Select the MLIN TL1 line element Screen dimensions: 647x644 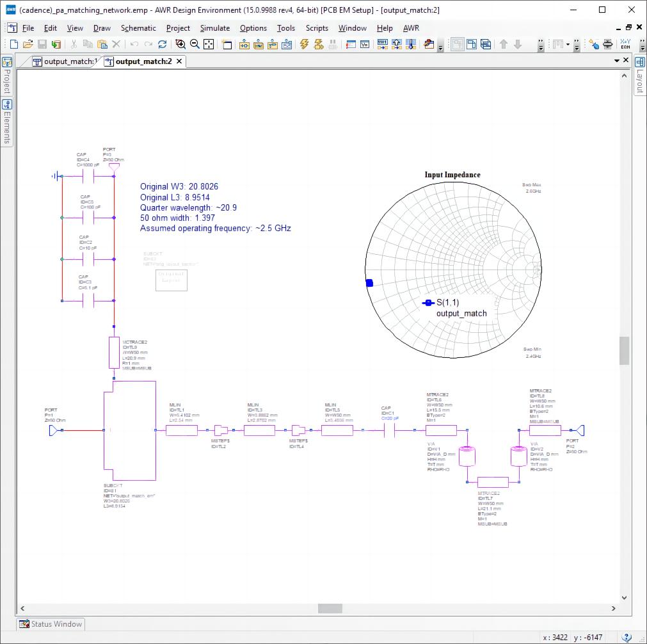[x=182, y=431]
